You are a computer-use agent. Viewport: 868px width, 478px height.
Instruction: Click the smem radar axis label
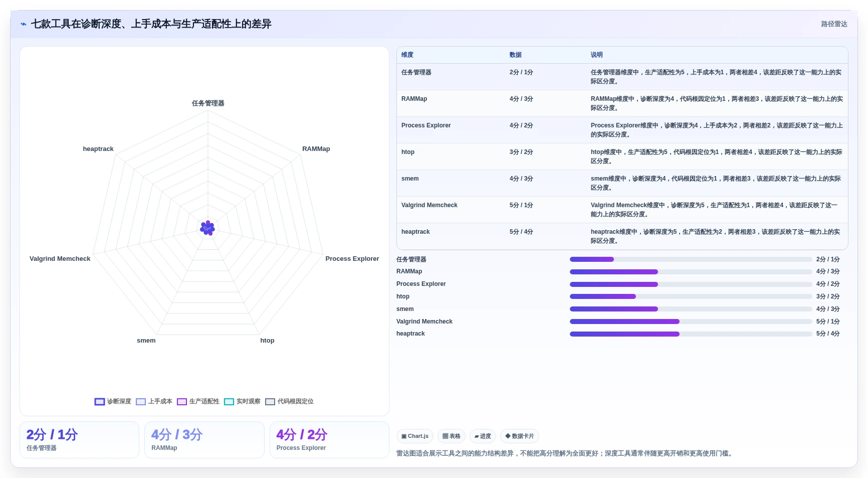146,341
